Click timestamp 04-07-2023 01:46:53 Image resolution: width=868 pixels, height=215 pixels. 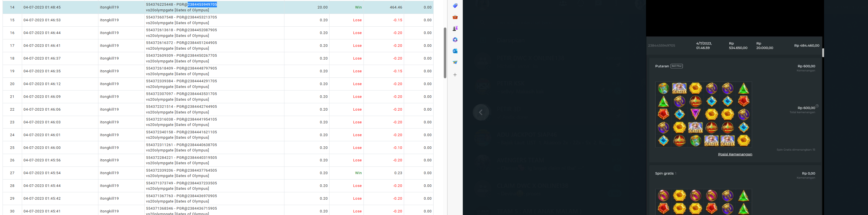click(42, 20)
